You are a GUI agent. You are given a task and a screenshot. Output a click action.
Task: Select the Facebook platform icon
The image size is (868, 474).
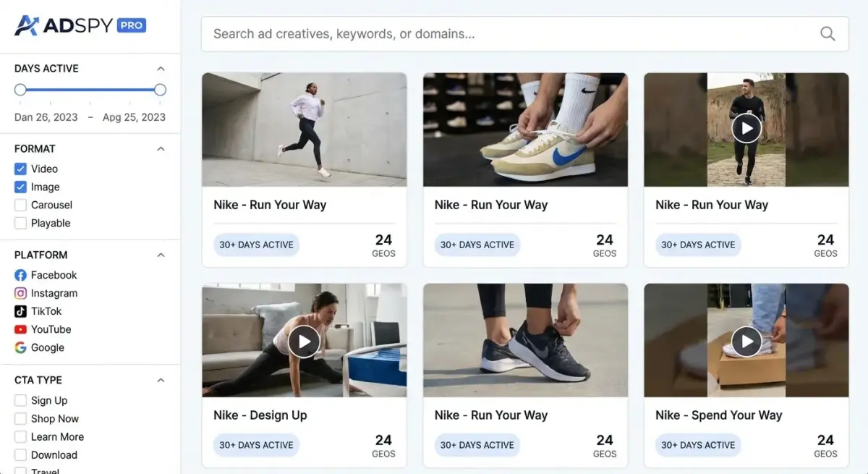20,275
